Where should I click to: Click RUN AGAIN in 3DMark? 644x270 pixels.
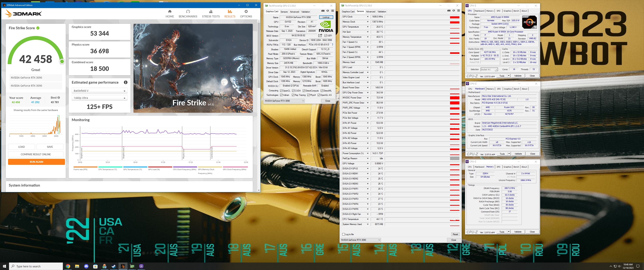point(37,162)
